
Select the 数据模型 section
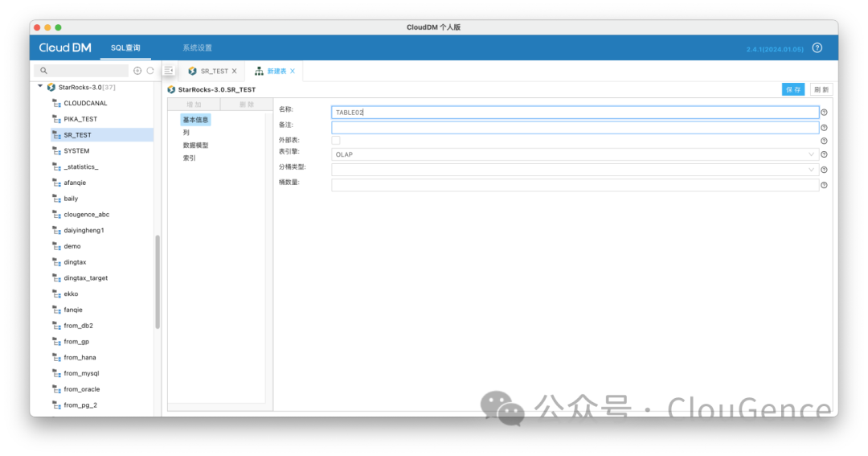[x=195, y=146]
